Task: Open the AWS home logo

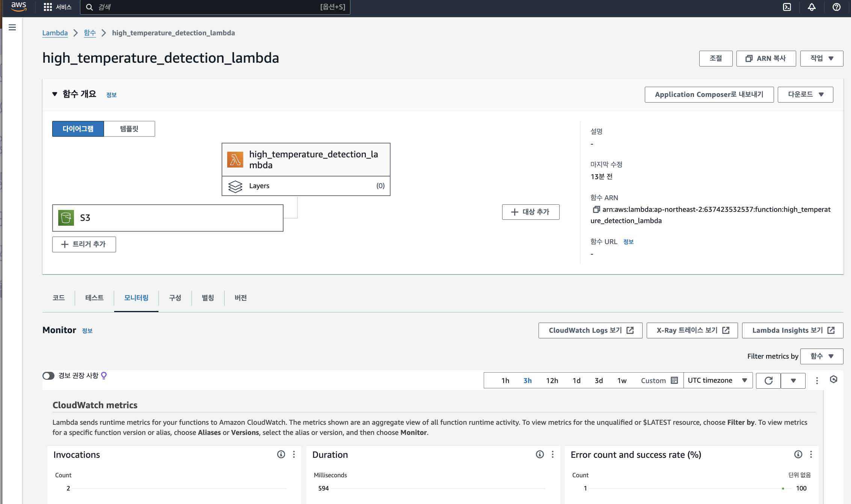Action: pos(18,7)
